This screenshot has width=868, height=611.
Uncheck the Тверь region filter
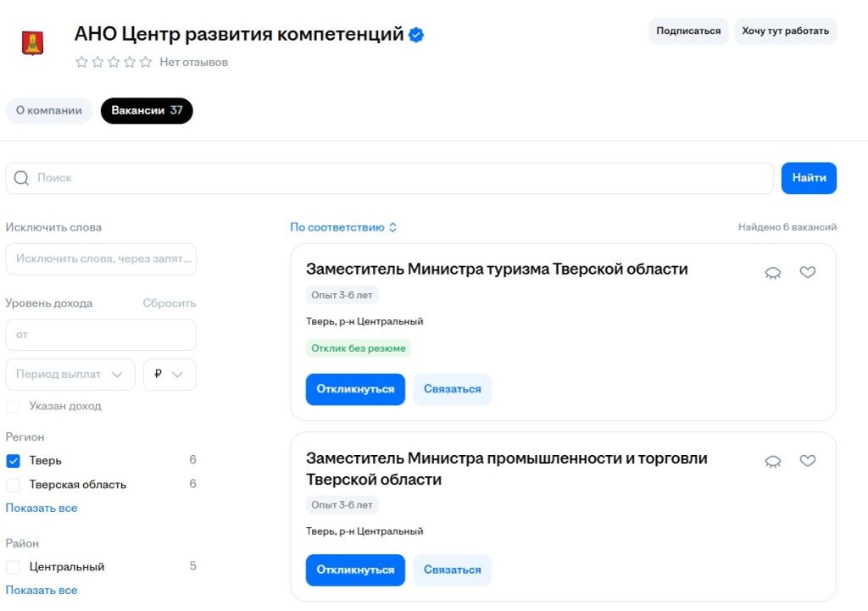point(13,460)
